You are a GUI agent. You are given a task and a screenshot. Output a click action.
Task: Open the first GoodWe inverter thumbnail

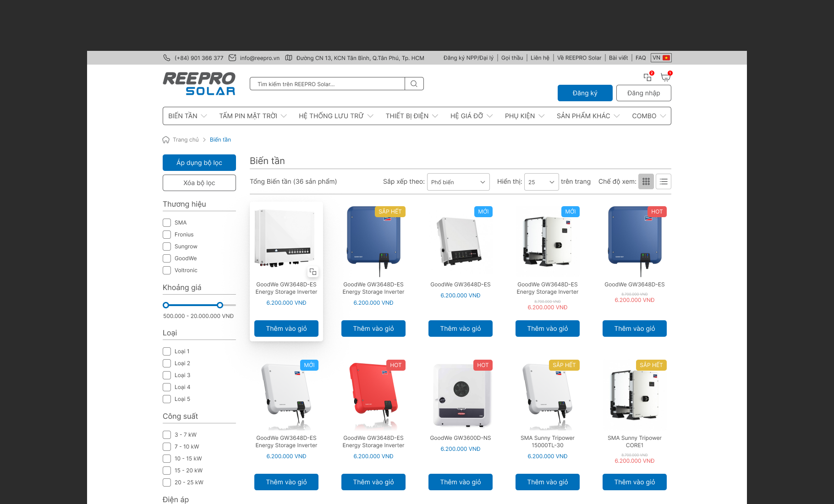pyautogui.click(x=286, y=239)
